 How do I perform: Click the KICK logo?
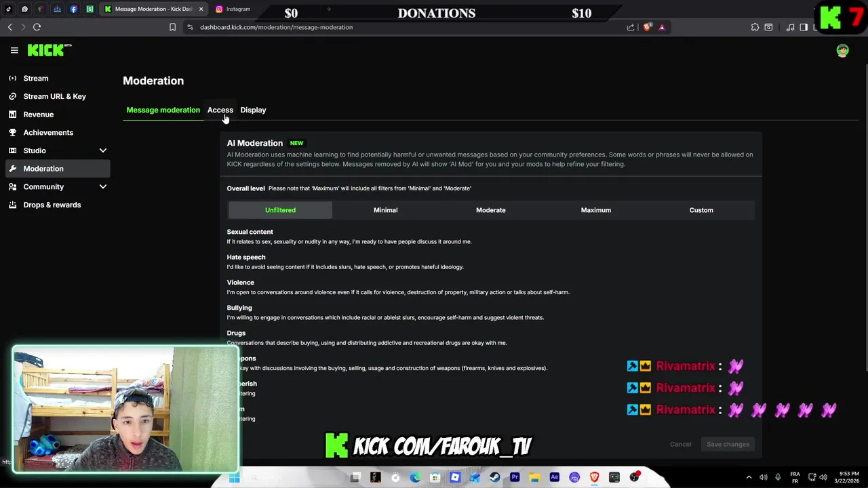49,50
